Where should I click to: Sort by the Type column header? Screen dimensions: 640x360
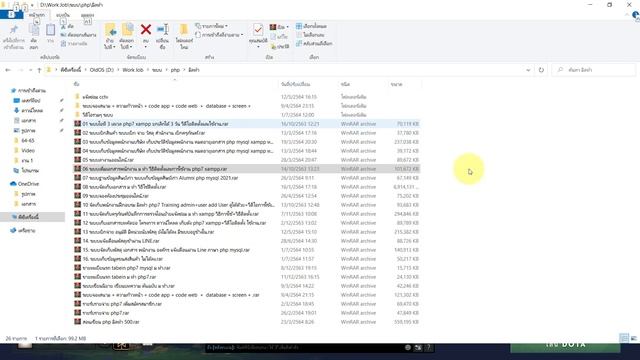click(345, 84)
